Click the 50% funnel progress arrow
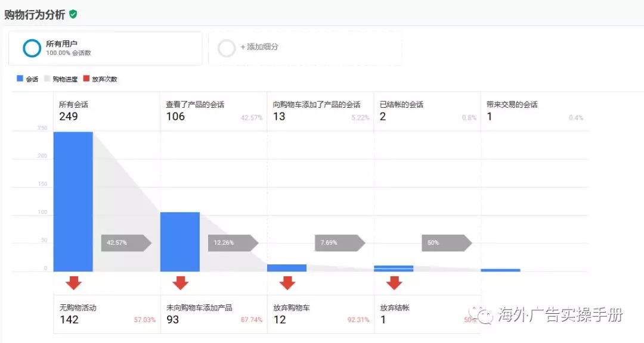 (x=446, y=243)
